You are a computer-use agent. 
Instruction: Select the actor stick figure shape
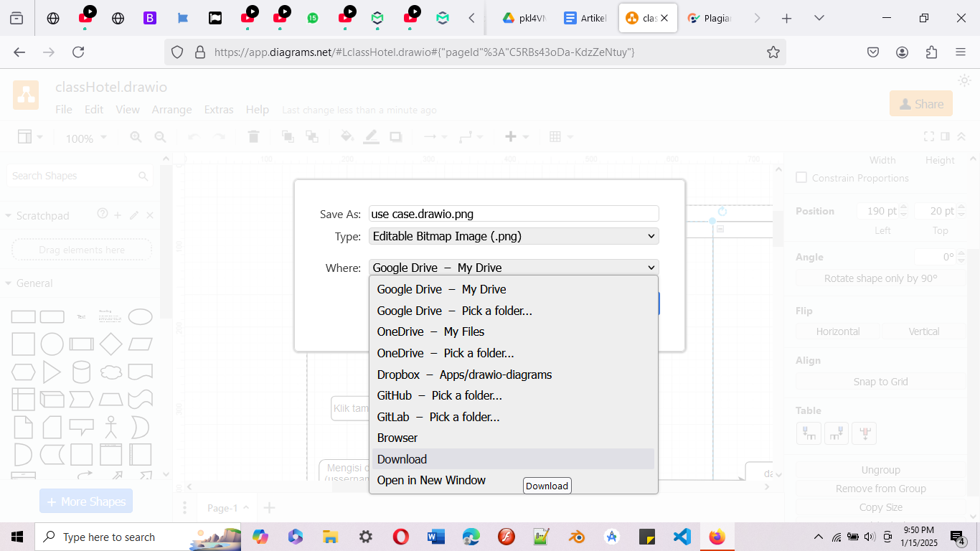(x=110, y=428)
